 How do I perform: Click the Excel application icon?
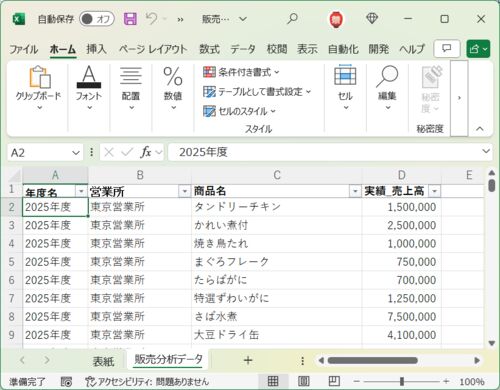(x=19, y=19)
